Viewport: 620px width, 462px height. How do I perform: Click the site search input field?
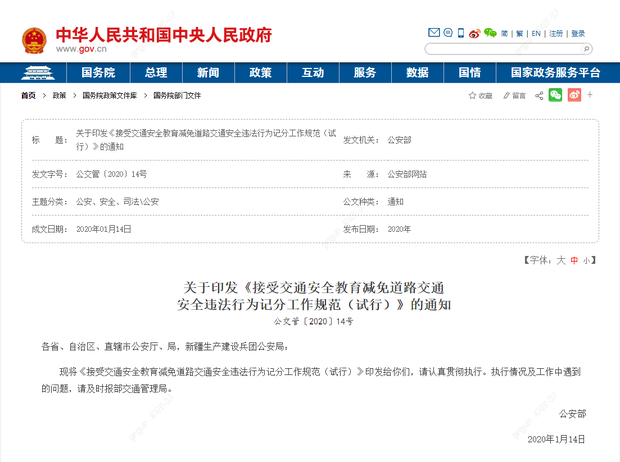[504, 49]
